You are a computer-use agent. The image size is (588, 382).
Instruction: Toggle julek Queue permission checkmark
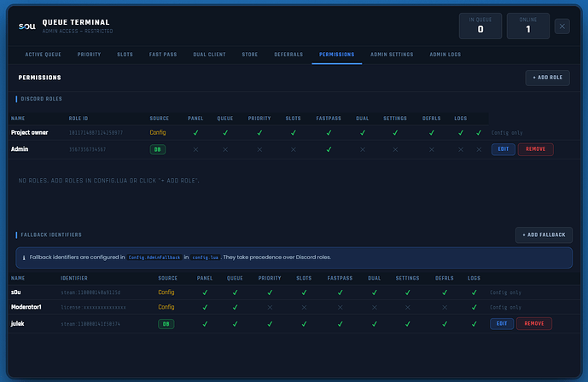tap(235, 324)
